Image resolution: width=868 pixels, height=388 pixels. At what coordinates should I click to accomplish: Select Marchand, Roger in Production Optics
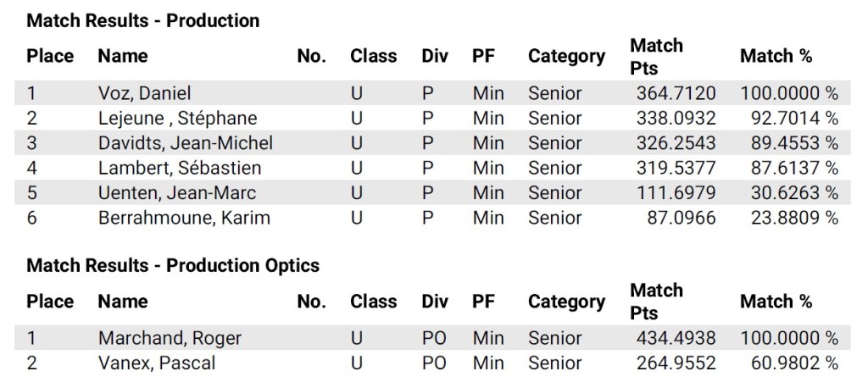coord(170,338)
